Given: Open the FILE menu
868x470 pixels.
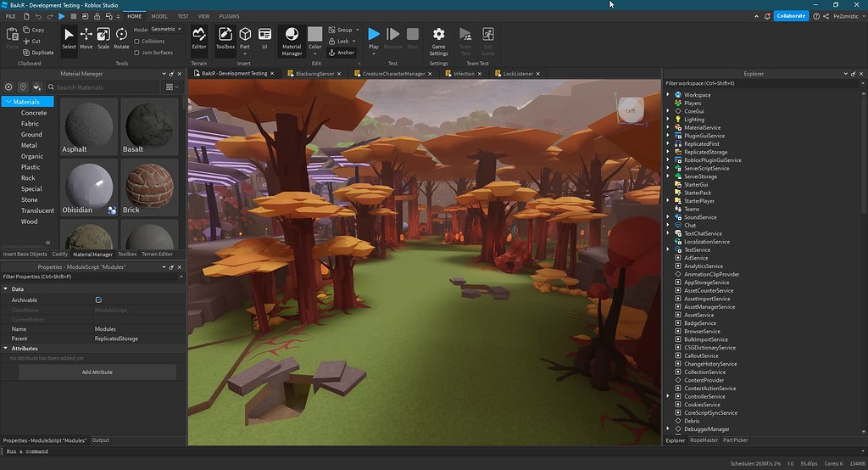Looking at the screenshot, I should [10, 16].
